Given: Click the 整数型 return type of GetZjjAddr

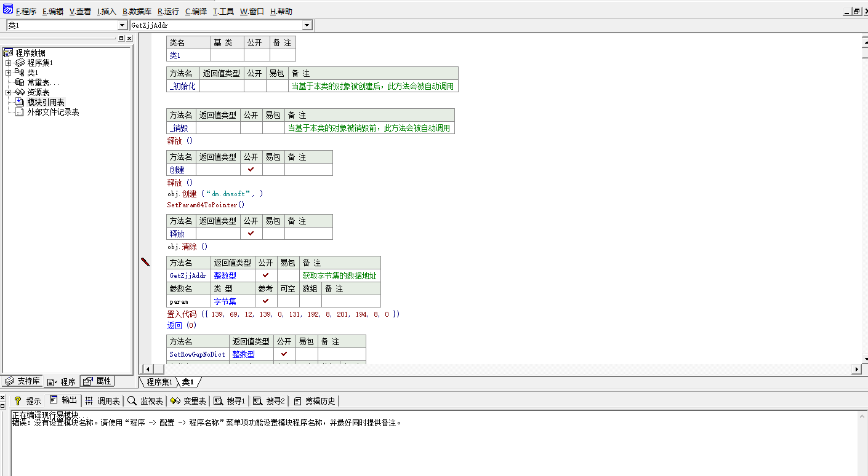Looking at the screenshot, I should tap(225, 276).
